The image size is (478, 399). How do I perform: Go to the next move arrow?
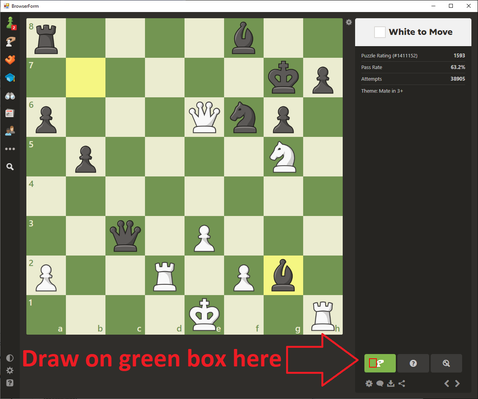(x=458, y=383)
